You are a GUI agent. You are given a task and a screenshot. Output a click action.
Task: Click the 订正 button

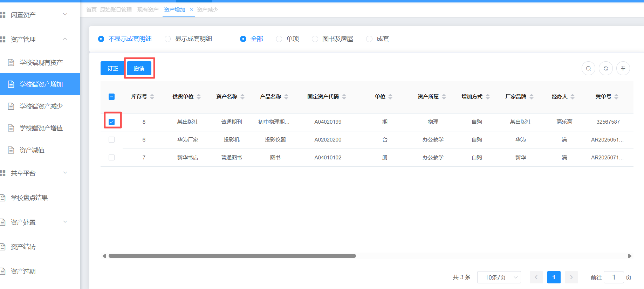click(x=112, y=68)
